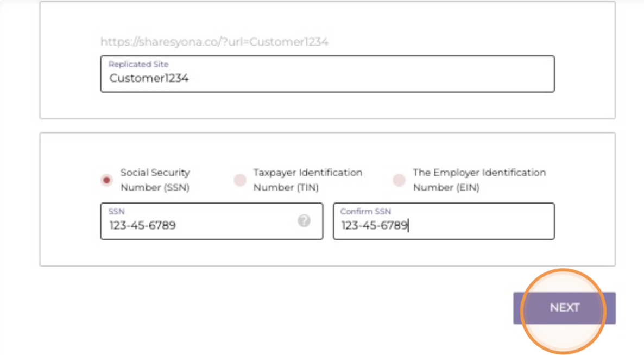This screenshot has height=355, width=644.
Task: Click the "Taxpayer Identification Number (TIN)" label text
Action: tap(307, 180)
